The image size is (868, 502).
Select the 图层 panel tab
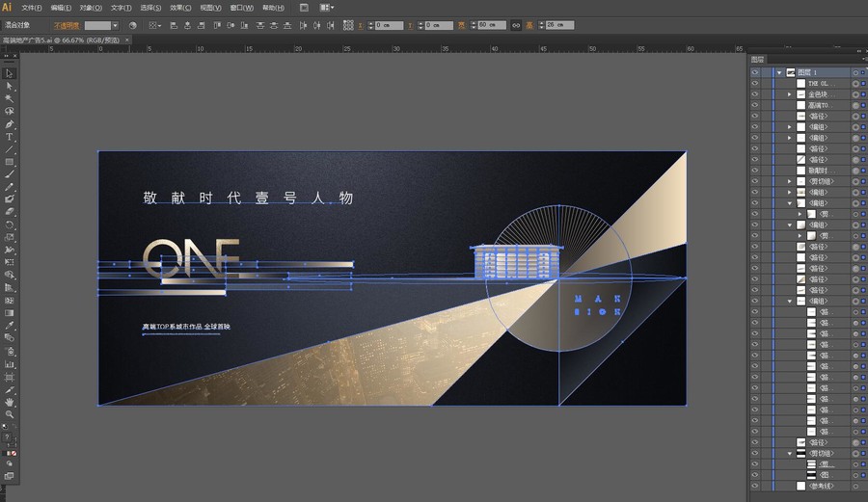click(x=758, y=59)
